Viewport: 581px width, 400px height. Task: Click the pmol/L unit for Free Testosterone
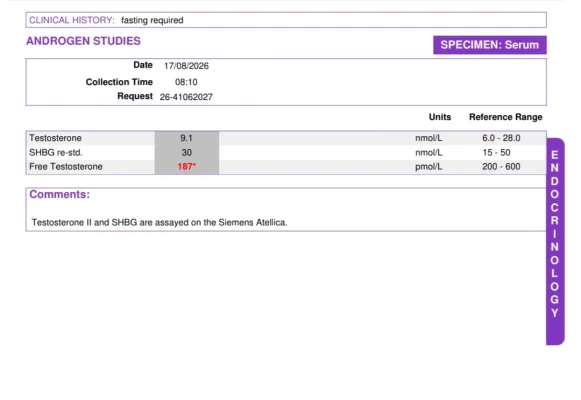pos(429,167)
